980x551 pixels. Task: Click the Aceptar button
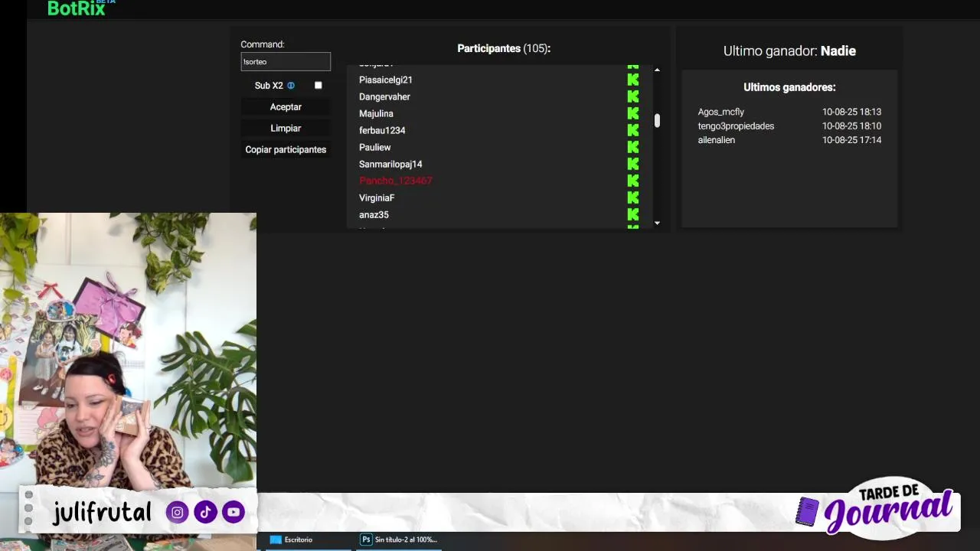tap(286, 107)
